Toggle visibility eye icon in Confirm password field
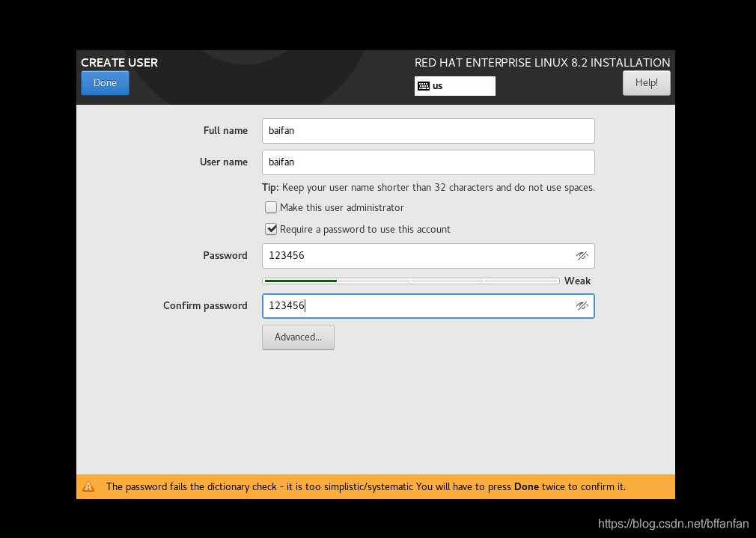Screen dimensions: 756x538 582,305
